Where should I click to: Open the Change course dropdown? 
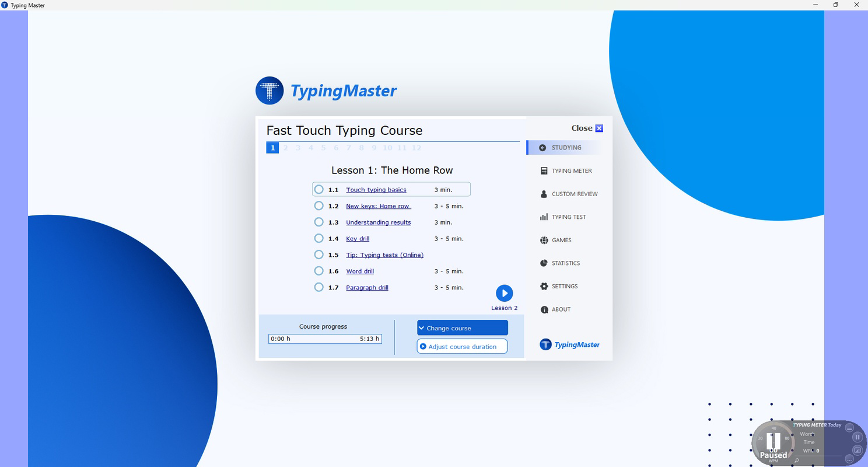461,327
